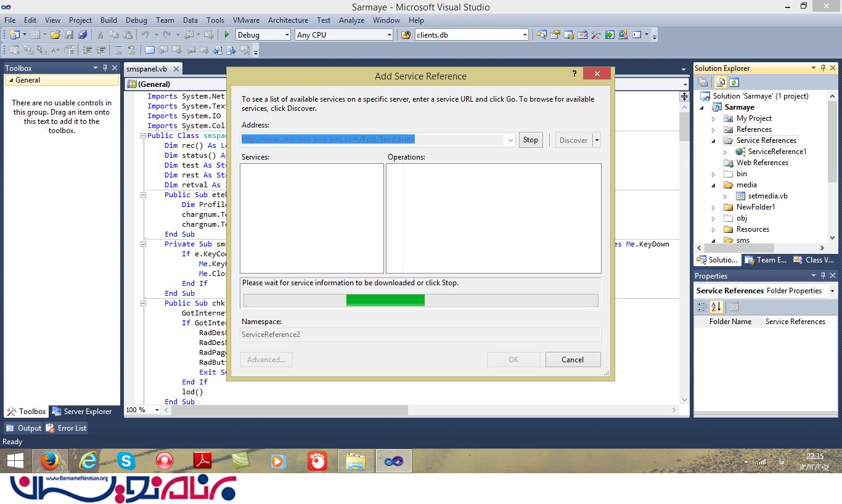
Task: Click the Comment out lines icon
Action: coord(118,51)
